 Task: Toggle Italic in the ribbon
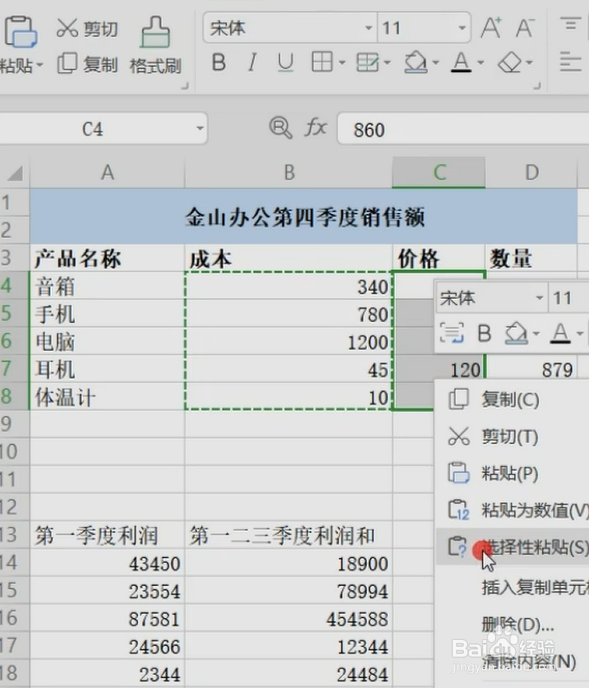pos(252,62)
